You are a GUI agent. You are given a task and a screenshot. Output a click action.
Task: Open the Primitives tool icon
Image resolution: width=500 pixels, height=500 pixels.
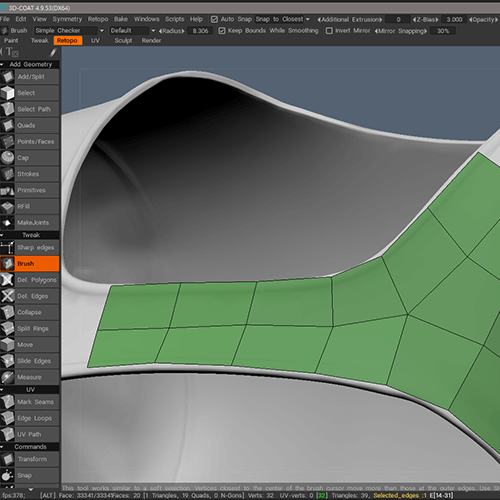point(7,190)
